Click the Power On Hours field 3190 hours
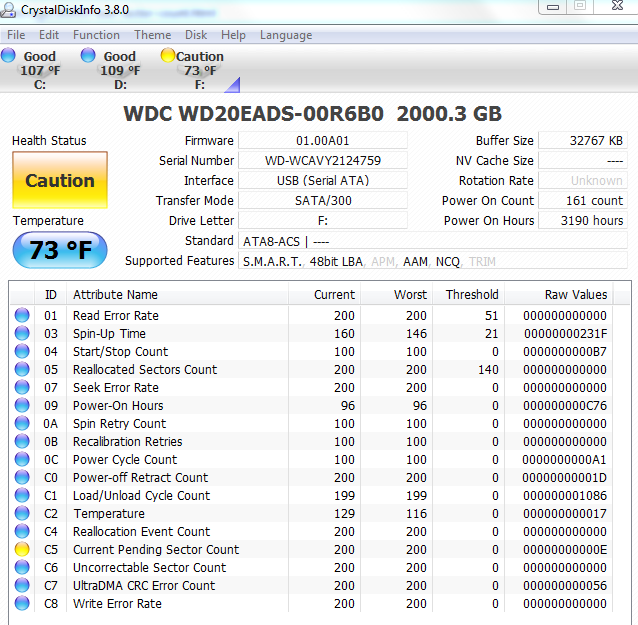Image resolution: width=638 pixels, height=625 pixels. [x=583, y=221]
